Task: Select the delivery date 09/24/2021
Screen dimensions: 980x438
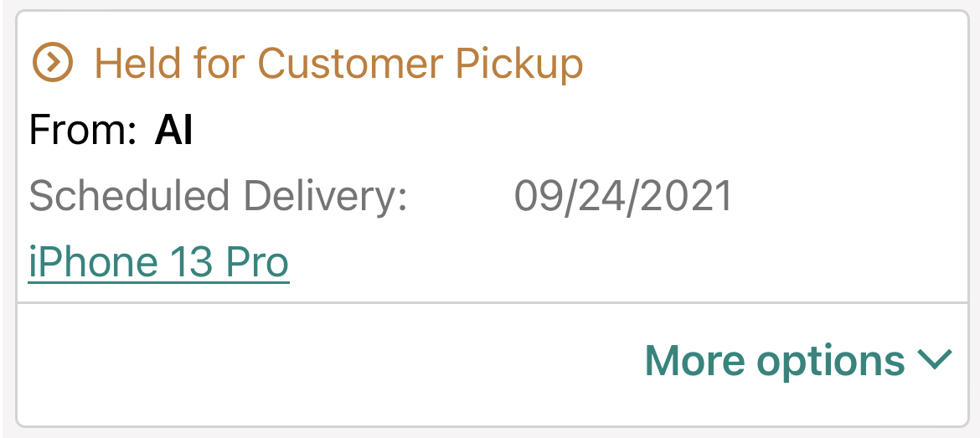Action: pos(622,197)
